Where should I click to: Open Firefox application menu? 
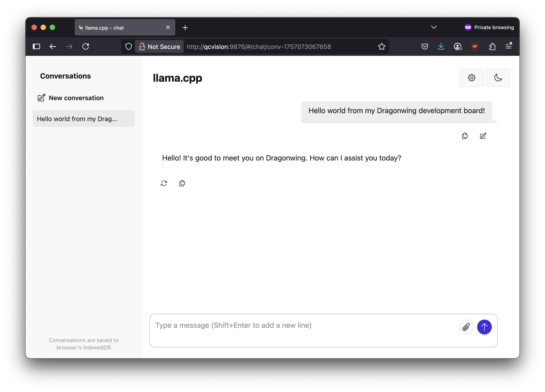(509, 46)
